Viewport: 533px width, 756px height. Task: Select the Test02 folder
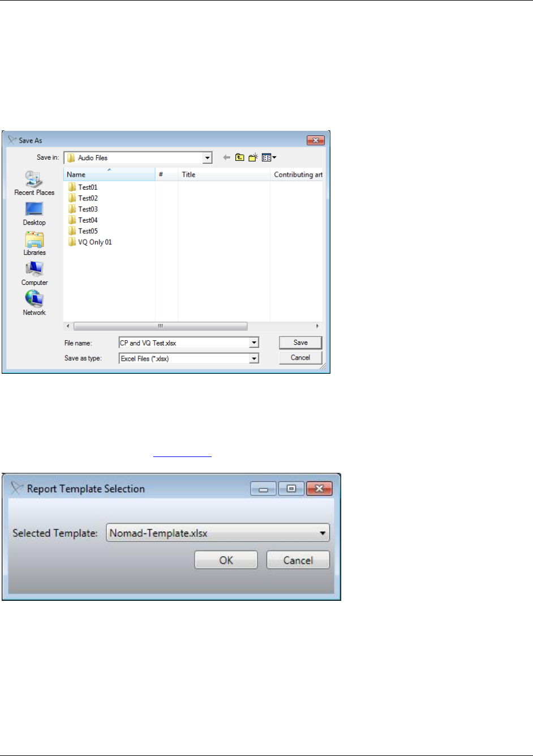(83, 198)
